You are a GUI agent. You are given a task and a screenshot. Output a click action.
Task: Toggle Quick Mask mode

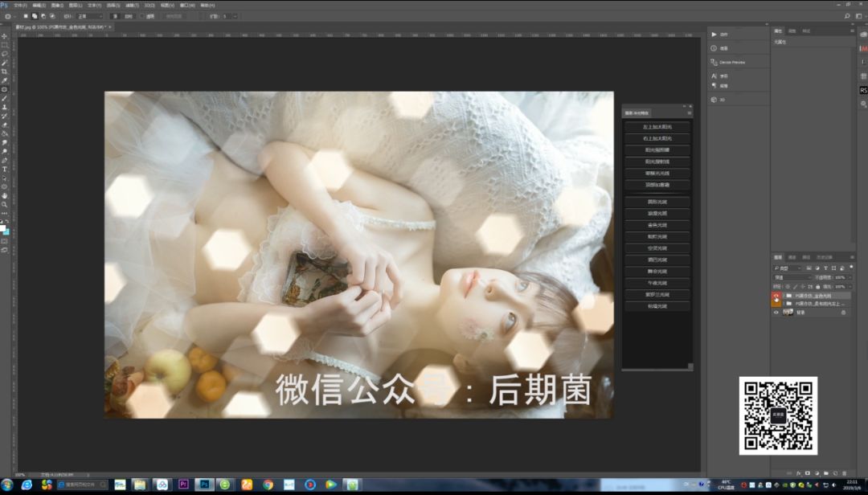[x=5, y=241]
